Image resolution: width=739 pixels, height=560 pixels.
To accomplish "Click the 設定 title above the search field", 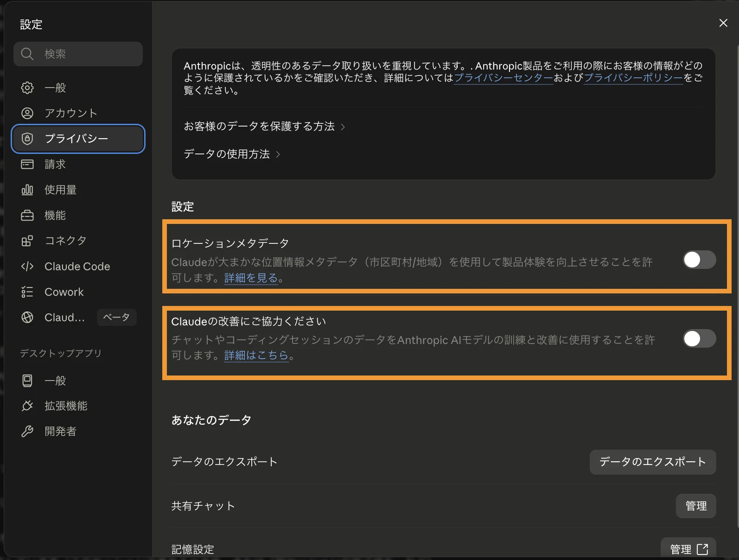I will (31, 24).
